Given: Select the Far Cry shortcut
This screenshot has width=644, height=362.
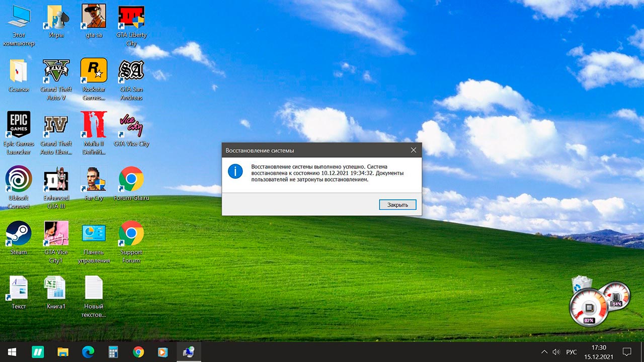Looking at the screenshot, I should 94,185.
